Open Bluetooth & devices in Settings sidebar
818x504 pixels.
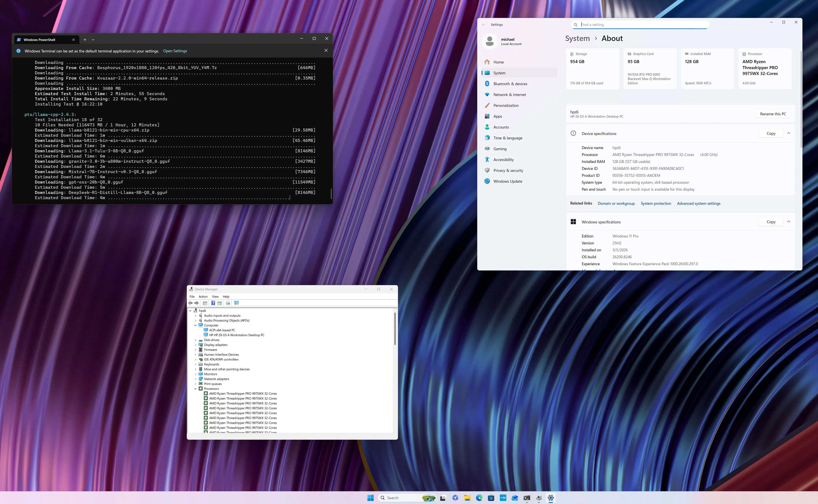[x=510, y=84]
